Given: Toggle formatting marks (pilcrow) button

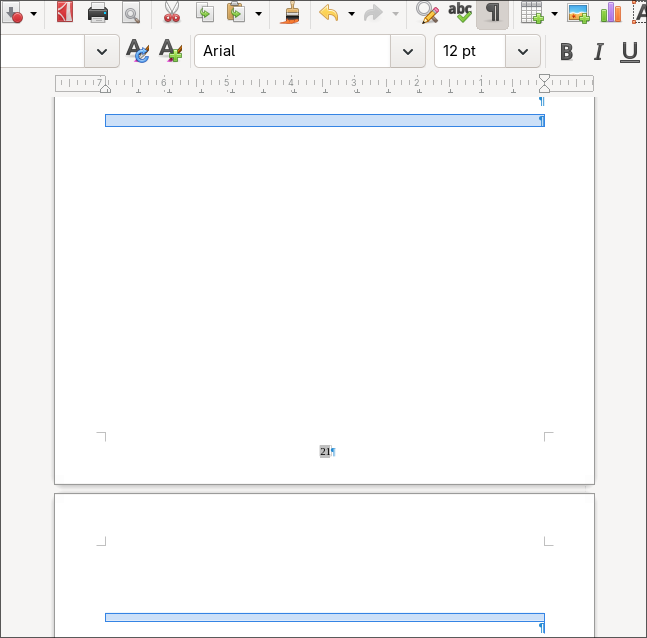Looking at the screenshot, I should point(492,13).
